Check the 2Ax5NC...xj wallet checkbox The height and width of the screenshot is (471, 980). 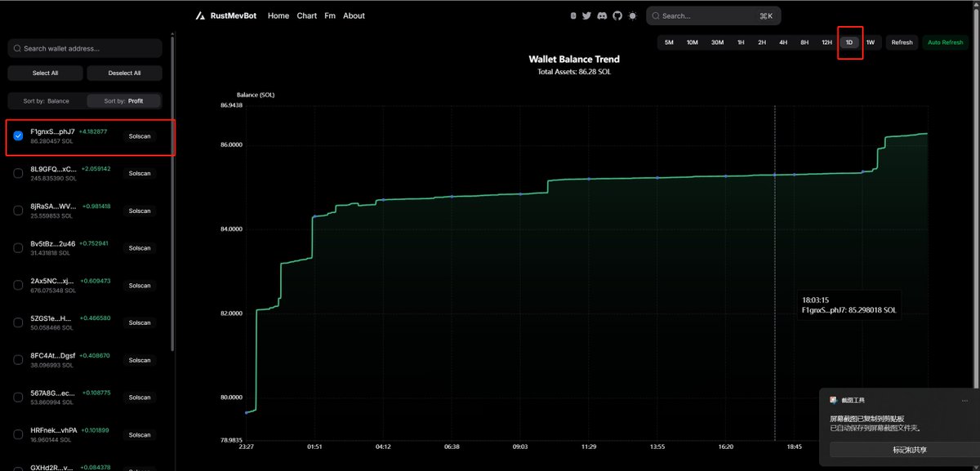point(18,285)
